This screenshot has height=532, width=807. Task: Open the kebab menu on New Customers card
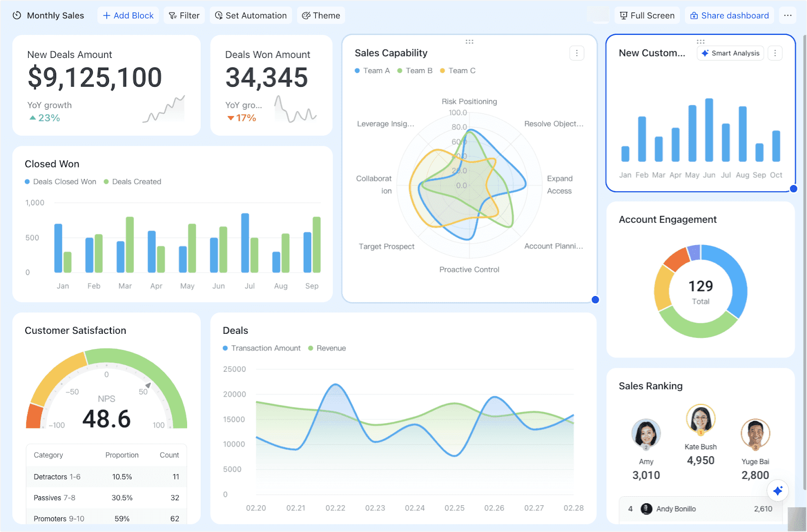coord(775,52)
